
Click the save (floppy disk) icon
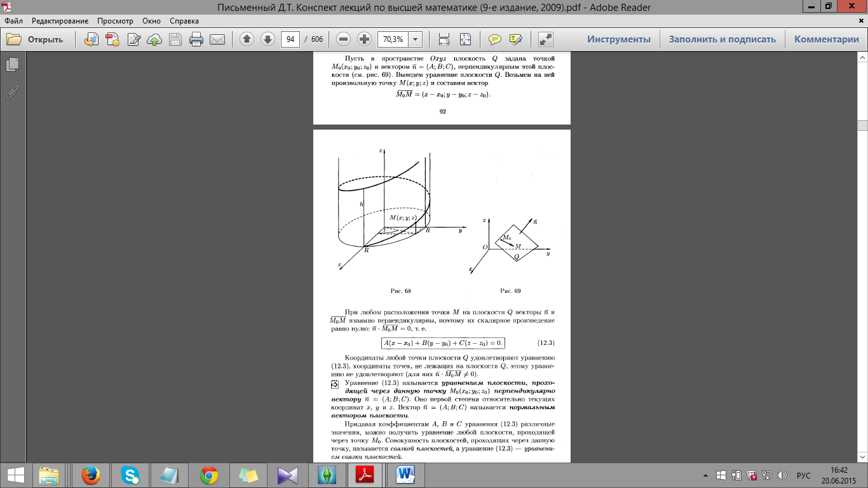pos(175,39)
